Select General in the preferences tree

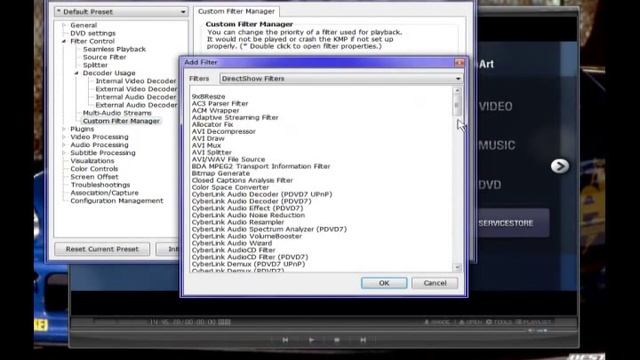[x=84, y=25]
